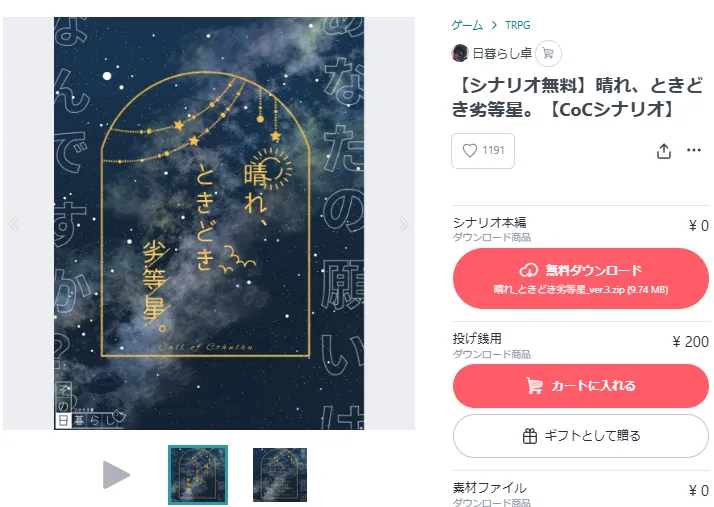Click the gift box icon
Screen dimensions: 714x507
coord(530,436)
